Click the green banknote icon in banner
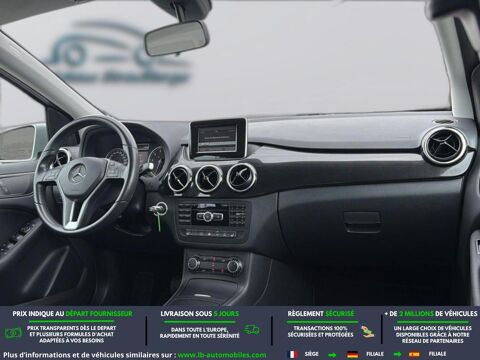 click(x=13, y=333)
